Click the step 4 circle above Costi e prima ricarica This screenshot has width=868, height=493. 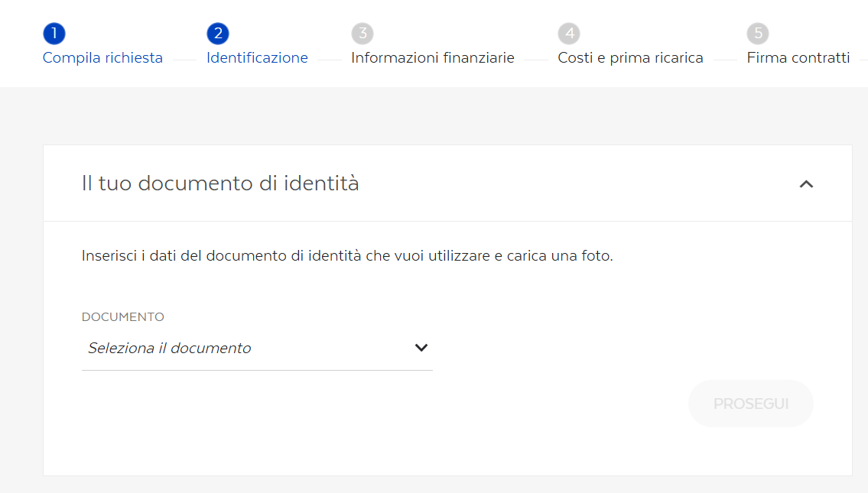(x=568, y=33)
